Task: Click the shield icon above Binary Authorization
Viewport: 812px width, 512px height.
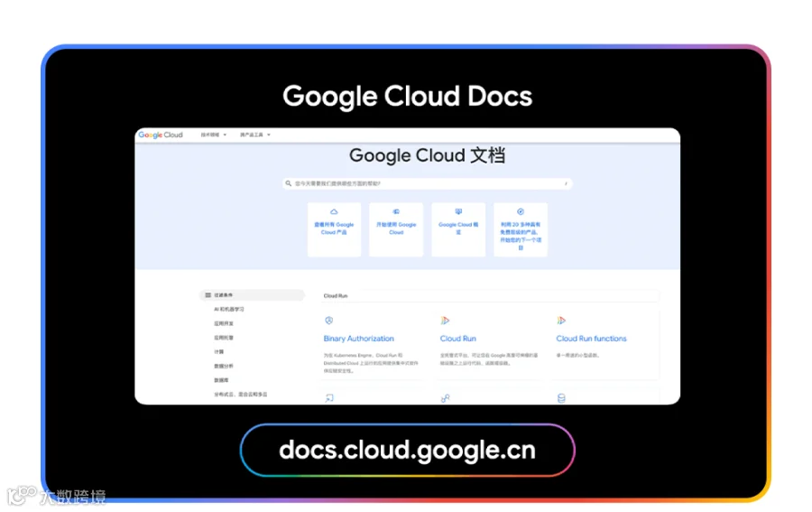Action: coord(328,321)
